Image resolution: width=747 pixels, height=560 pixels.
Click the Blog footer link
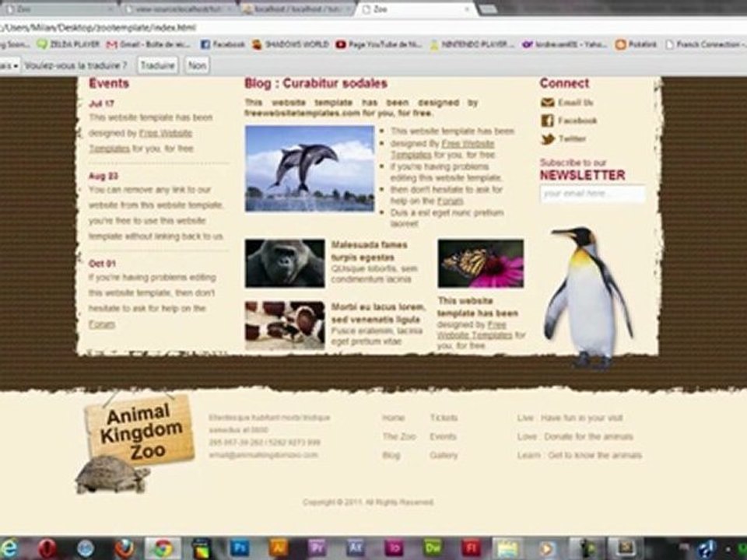[x=391, y=455]
